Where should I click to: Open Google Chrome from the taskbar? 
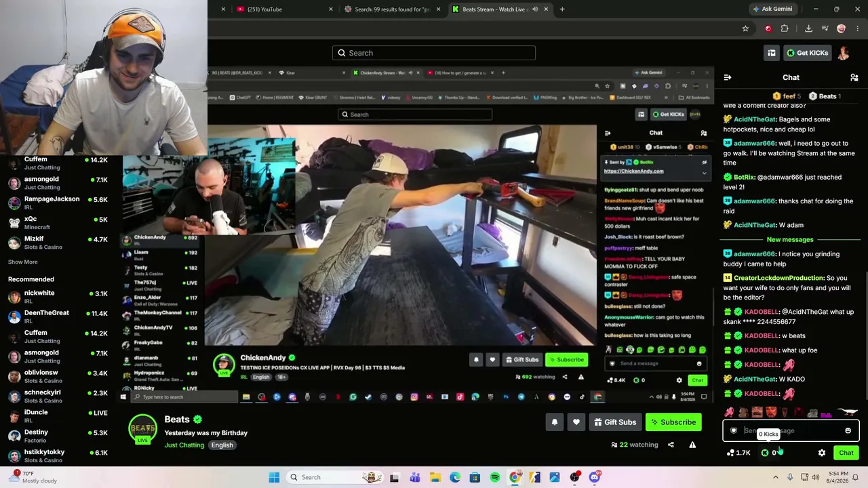(x=515, y=477)
